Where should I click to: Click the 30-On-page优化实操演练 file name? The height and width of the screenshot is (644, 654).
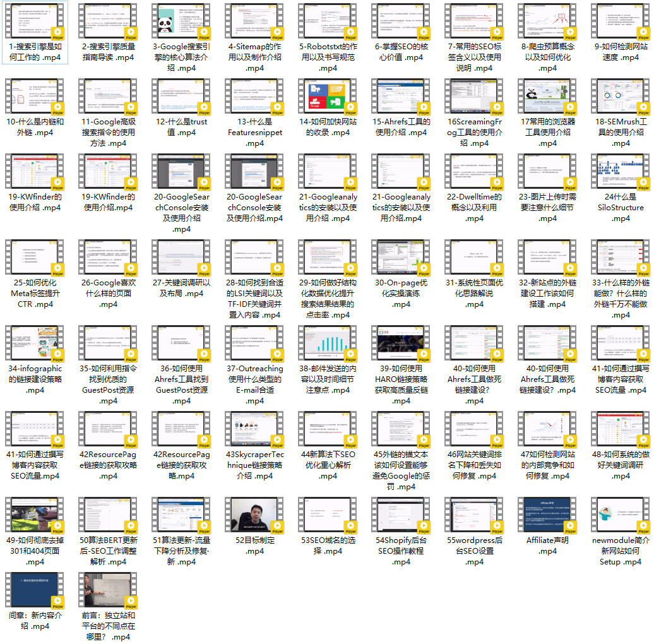401,294
